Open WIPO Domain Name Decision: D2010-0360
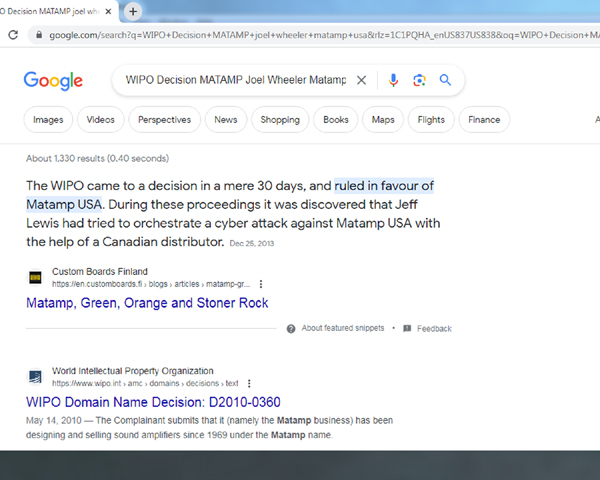This screenshot has width=600, height=480. coord(153,402)
